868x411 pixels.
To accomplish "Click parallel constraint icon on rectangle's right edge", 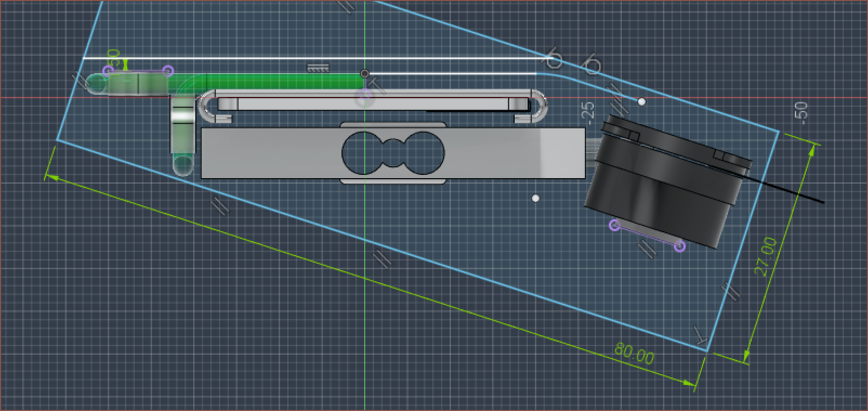I will pyautogui.click(x=732, y=291).
